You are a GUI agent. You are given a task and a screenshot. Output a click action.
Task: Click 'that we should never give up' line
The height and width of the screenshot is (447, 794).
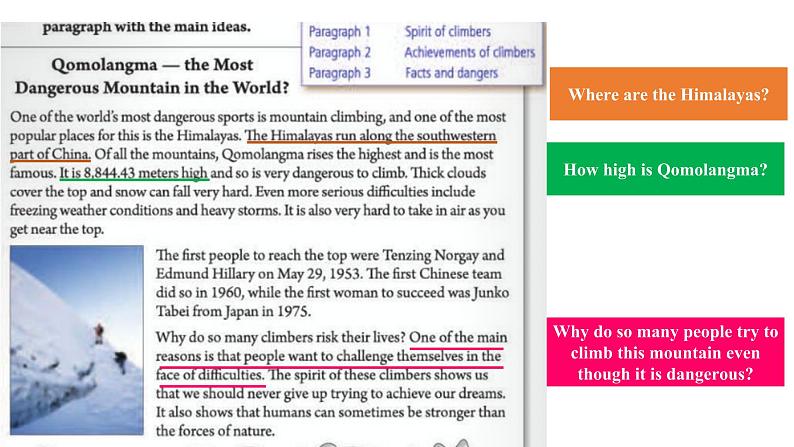tap(330, 394)
